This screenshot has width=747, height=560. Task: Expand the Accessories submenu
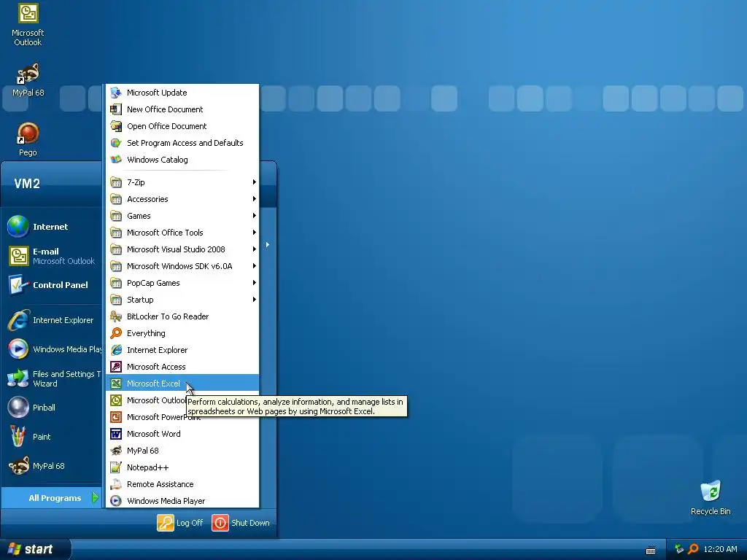[x=183, y=199]
